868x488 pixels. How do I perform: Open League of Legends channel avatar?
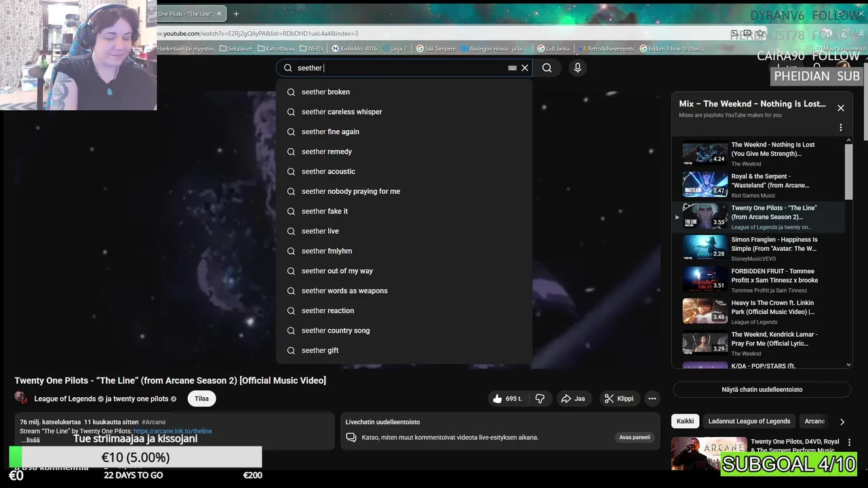pos(22,398)
